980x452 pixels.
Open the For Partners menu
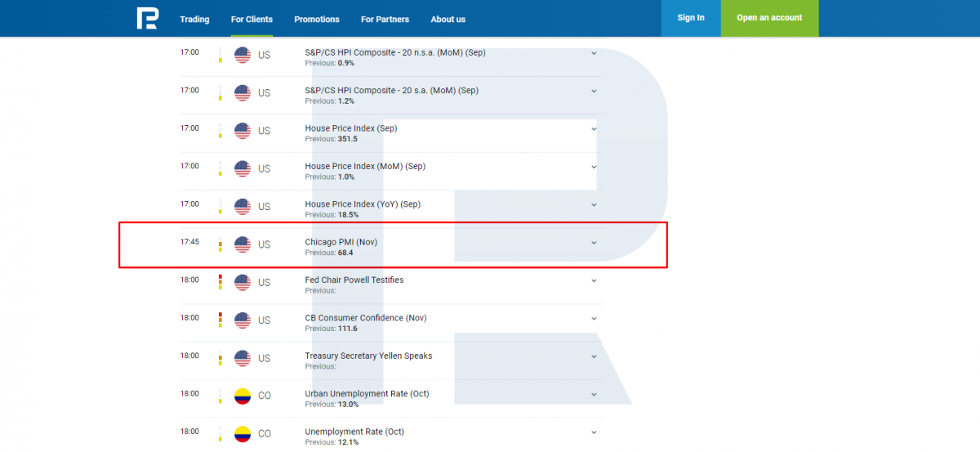click(x=385, y=19)
